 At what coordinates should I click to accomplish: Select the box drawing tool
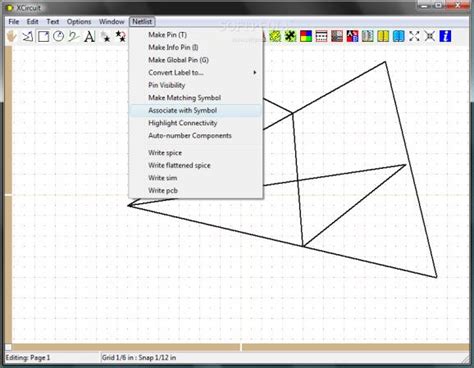43,36
